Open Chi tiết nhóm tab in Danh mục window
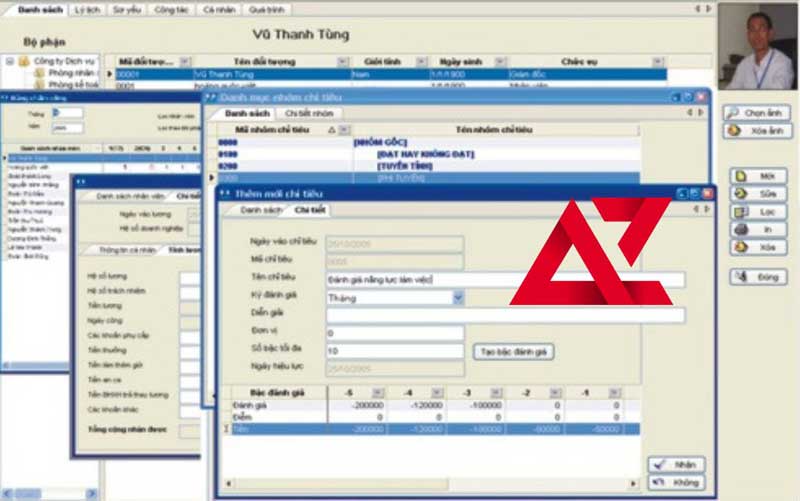The image size is (800, 501). pos(309,113)
